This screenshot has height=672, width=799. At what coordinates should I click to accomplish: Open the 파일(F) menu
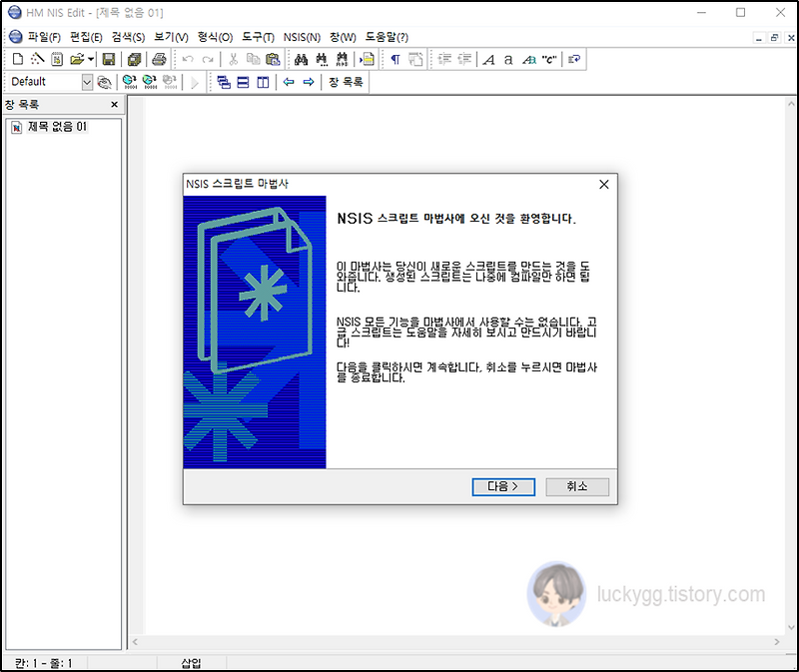coord(44,37)
